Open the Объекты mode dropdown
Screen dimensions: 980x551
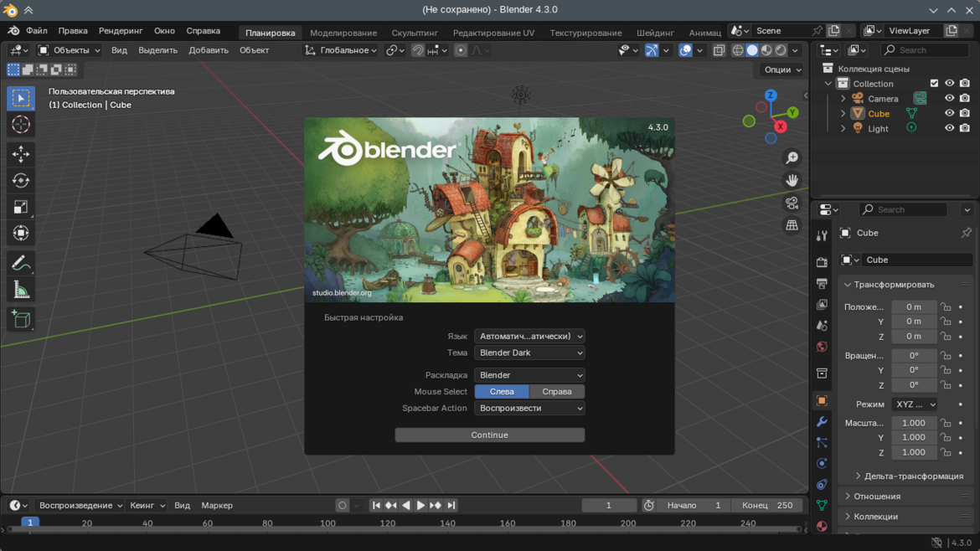(70, 50)
